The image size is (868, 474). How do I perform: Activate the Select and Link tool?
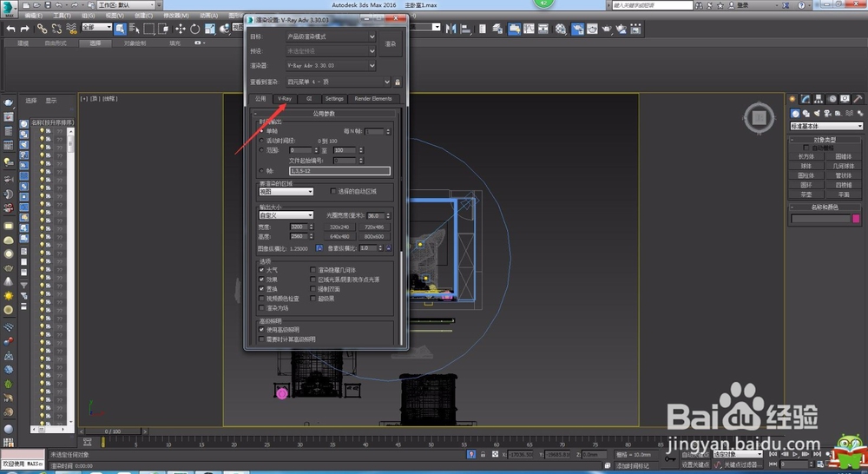pyautogui.click(x=42, y=29)
